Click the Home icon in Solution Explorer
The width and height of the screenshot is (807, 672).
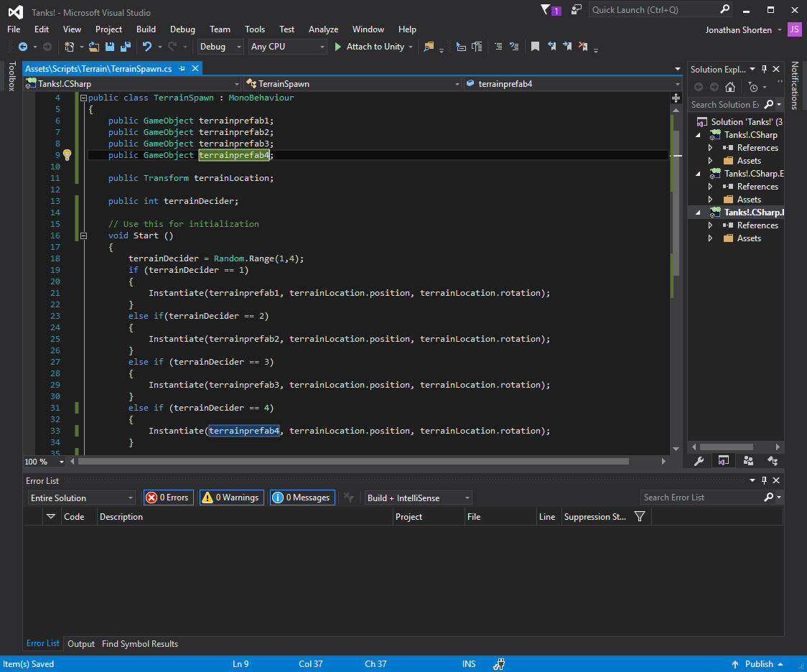point(730,87)
